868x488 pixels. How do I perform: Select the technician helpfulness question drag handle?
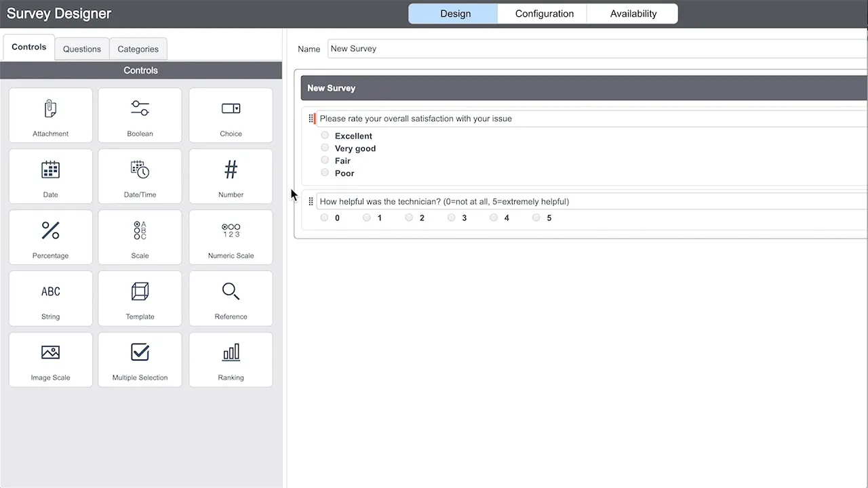311,201
